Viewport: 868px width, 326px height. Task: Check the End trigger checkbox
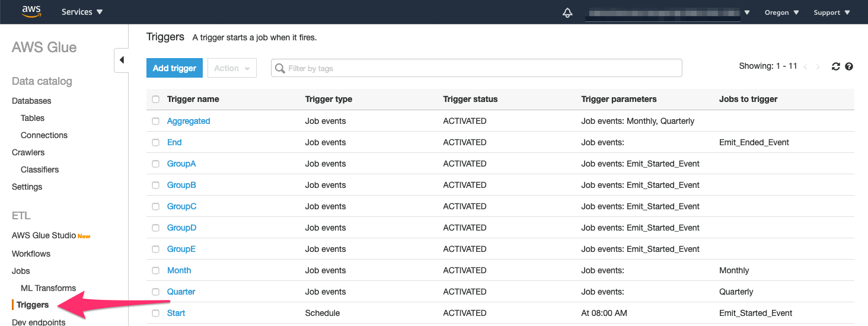155,142
